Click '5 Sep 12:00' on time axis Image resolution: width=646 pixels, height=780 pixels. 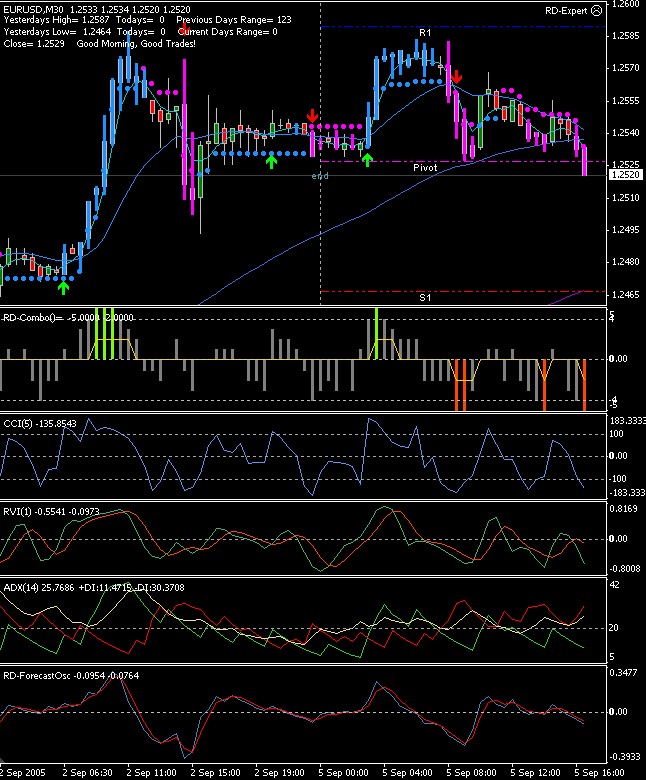pyautogui.click(x=535, y=773)
